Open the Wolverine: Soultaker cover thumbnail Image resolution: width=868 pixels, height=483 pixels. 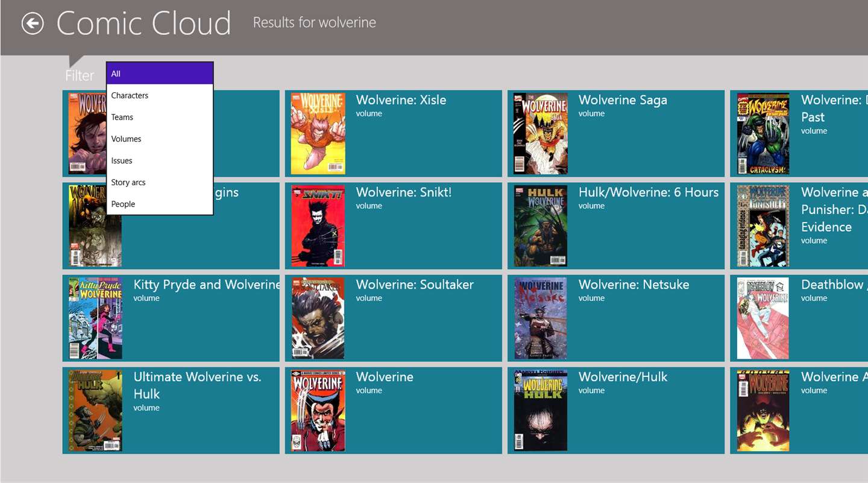[x=318, y=318]
